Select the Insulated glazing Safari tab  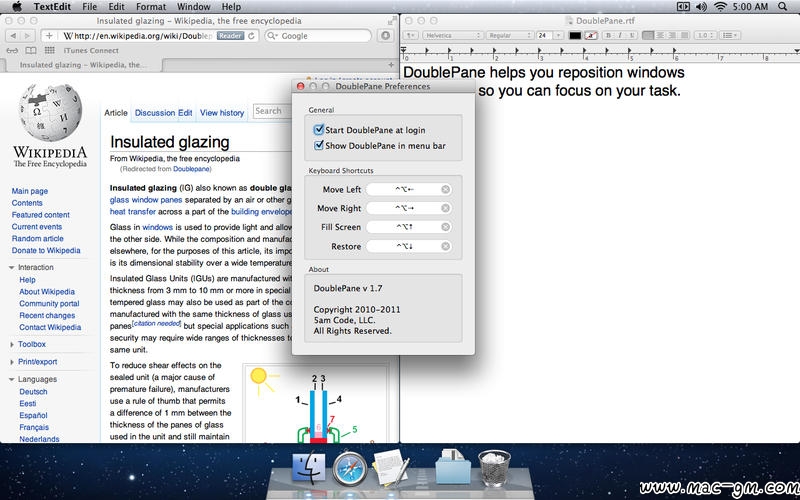[82, 65]
